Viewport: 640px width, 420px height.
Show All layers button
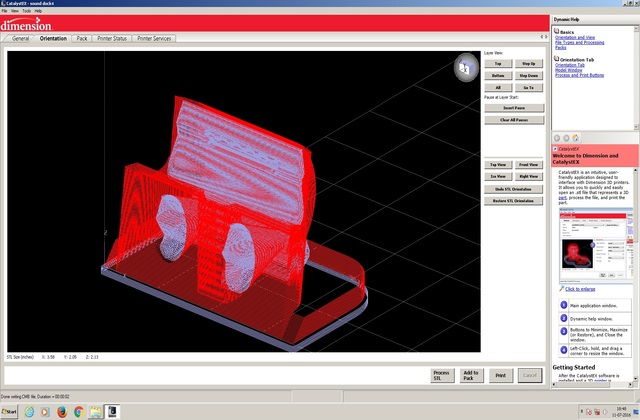[x=498, y=87]
